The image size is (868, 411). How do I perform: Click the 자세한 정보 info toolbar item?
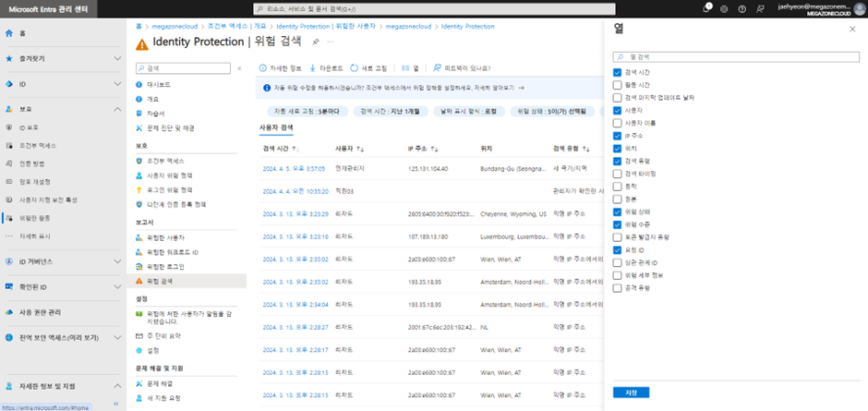coord(280,68)
